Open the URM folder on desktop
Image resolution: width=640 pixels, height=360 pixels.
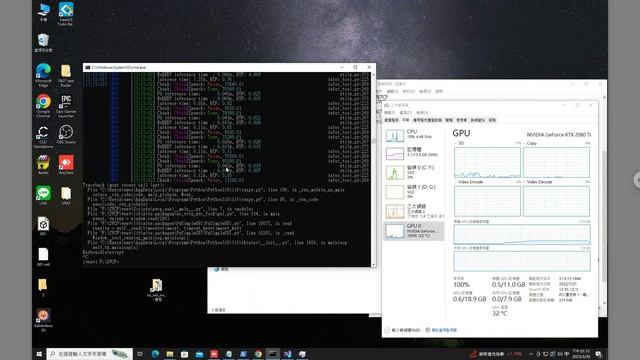point(66,195)
